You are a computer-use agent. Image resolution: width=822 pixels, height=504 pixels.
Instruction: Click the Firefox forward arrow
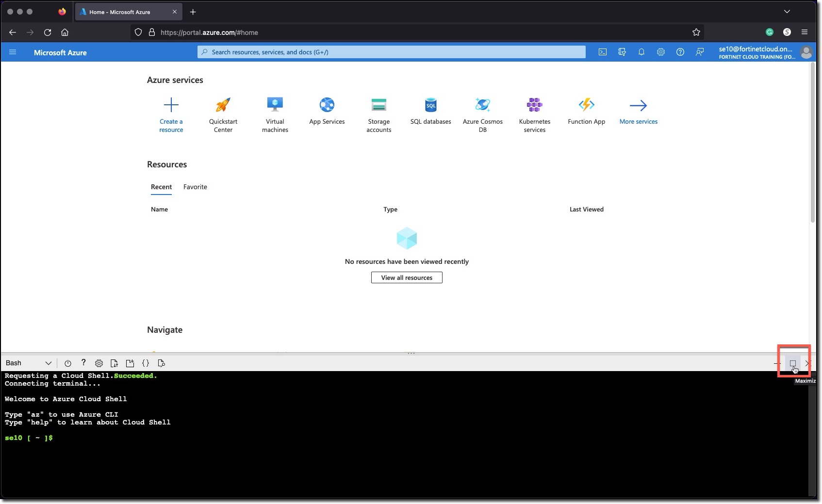click(30, 33)
